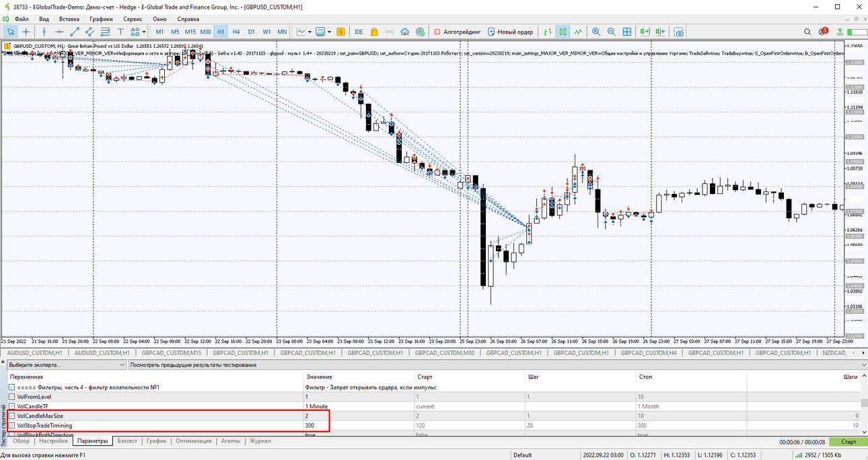Open the Бэктест tester tab

(x=127, y=441)
